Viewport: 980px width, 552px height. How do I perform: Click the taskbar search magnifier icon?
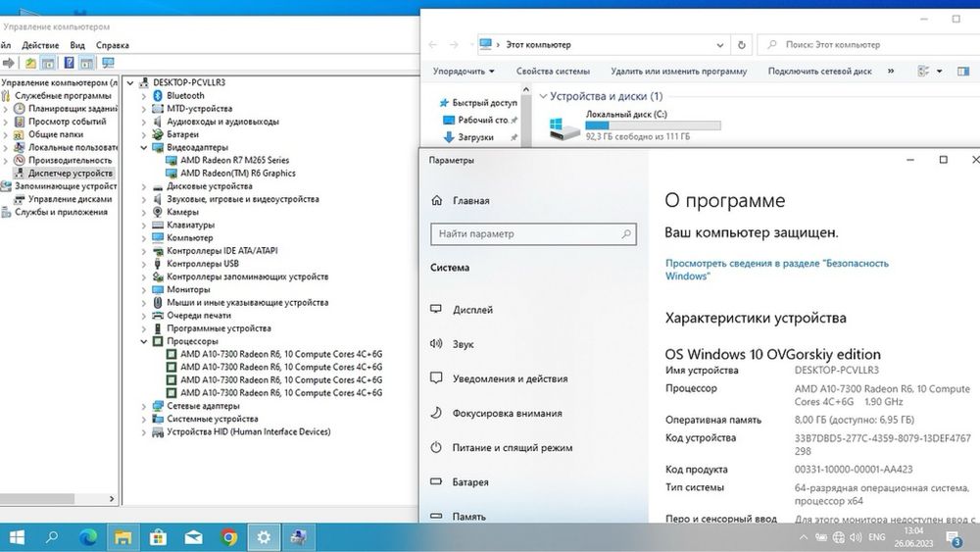click(53, 537)
